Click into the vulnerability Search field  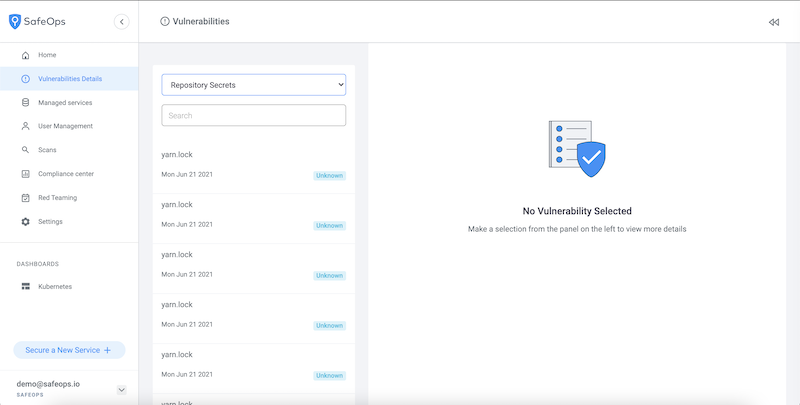254,116
